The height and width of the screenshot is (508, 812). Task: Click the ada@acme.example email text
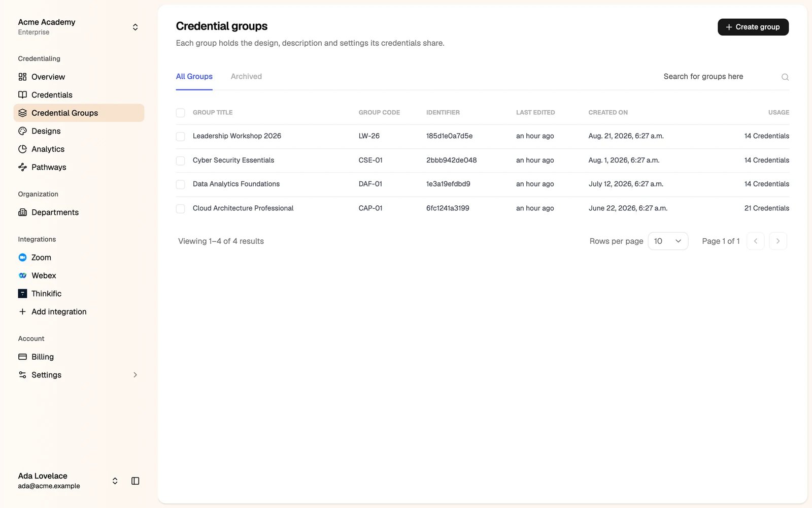49,486
